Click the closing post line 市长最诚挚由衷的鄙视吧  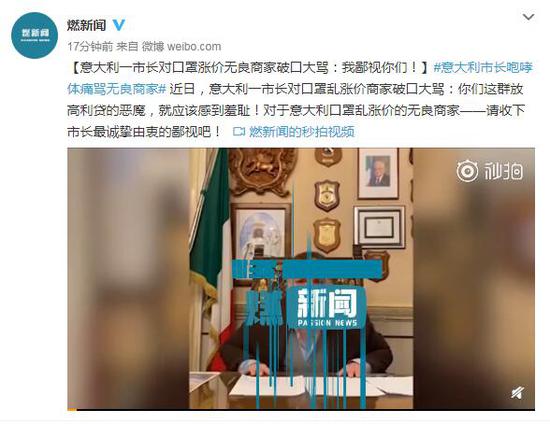tap(144, 132)
